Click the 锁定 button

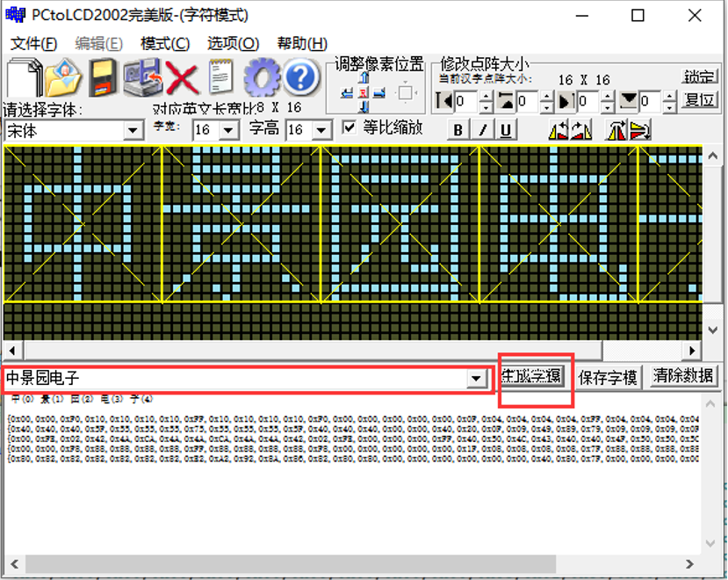700,76
